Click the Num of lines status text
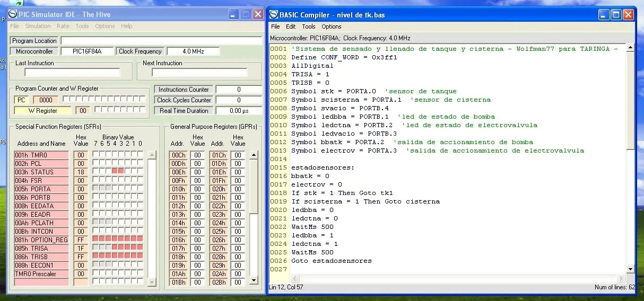This screenshot has height=301, width=644. pyautogui.click(x=614, y=287)
